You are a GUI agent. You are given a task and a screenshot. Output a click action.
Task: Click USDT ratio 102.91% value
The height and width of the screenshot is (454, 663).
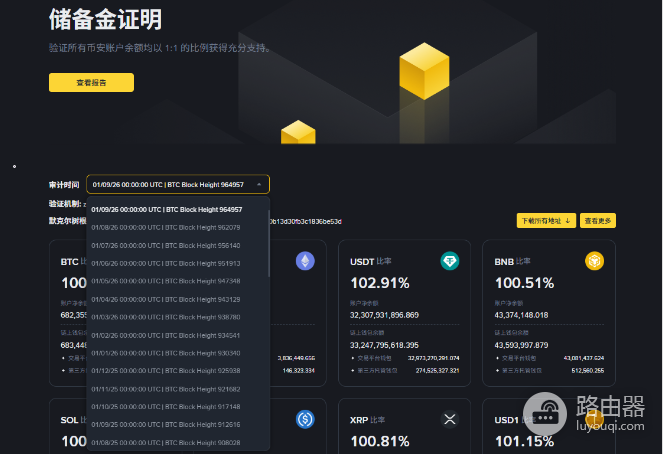[x=380, y=283]
